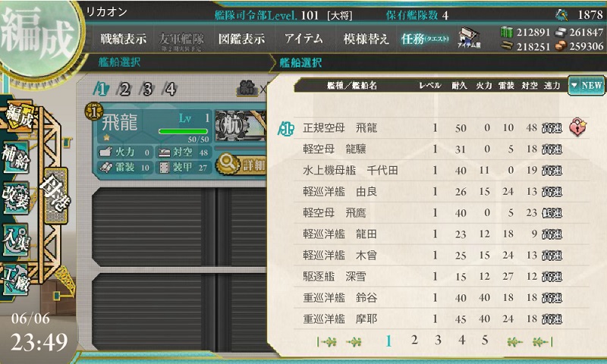Viewport: 607px width, 364px height.
Task: Open the 工廠 (factory) sidebar icon
Action: pos(16,280)
